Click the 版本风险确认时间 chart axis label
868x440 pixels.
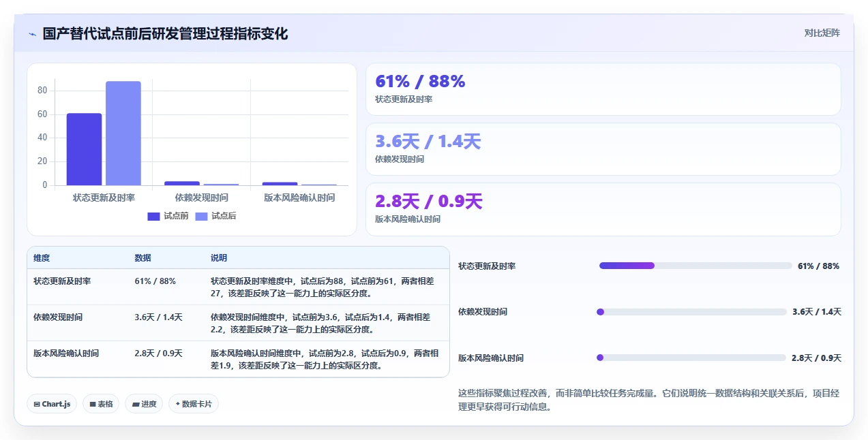tap(299, 198)
